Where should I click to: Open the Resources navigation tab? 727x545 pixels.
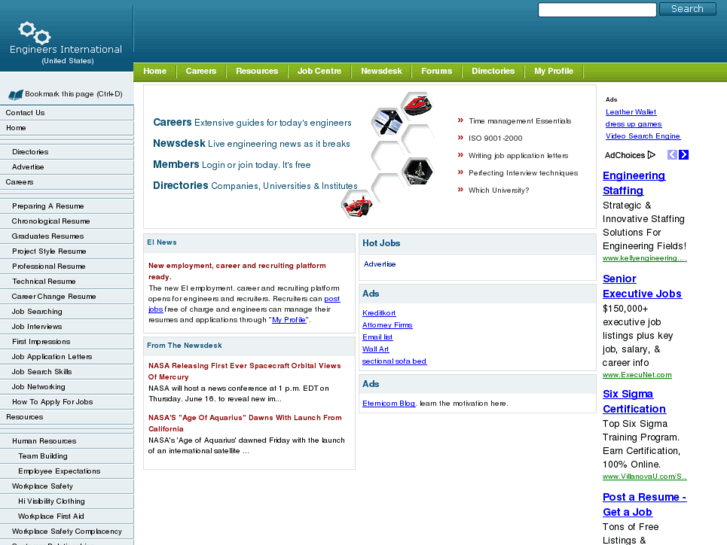click(x=257, y=71)
